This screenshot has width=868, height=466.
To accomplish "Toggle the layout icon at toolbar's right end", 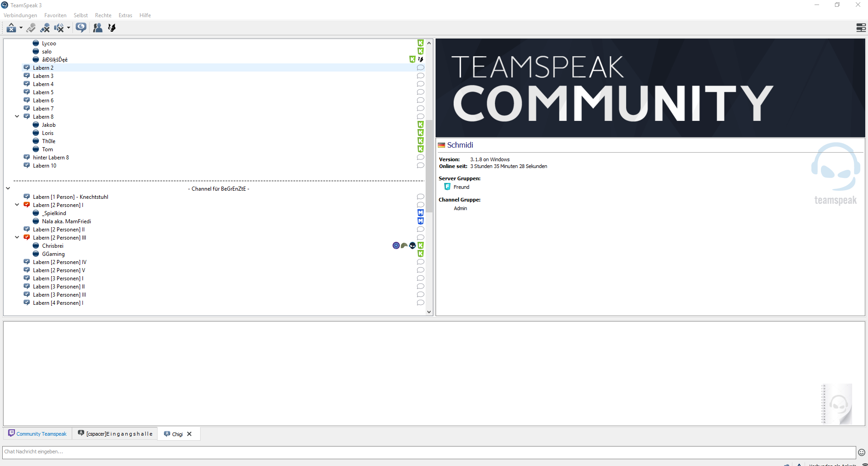I will [x=861, y=28].
